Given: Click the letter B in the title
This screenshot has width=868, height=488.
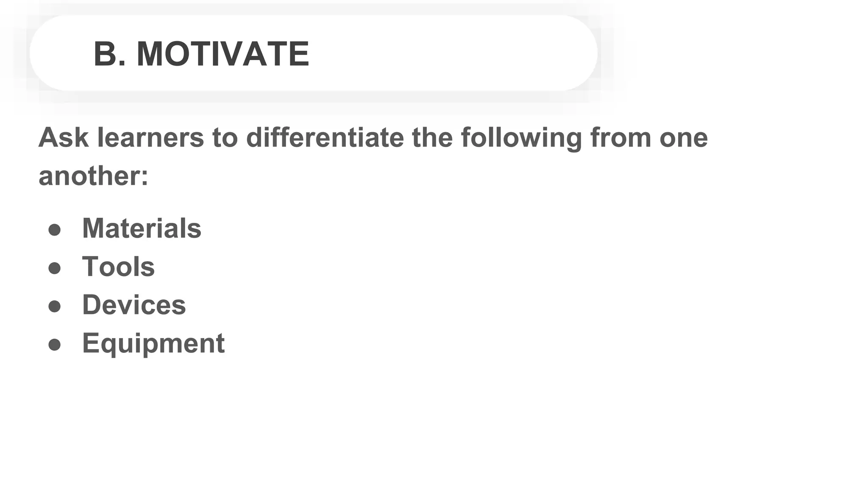Looking at the screenshot, I should [105, 54].
